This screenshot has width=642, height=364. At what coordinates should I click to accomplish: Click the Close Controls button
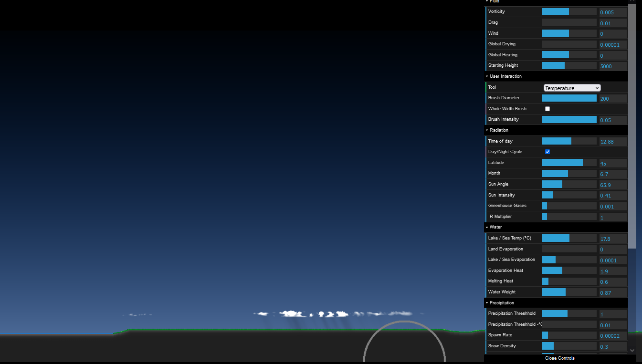tap(560, 358)
